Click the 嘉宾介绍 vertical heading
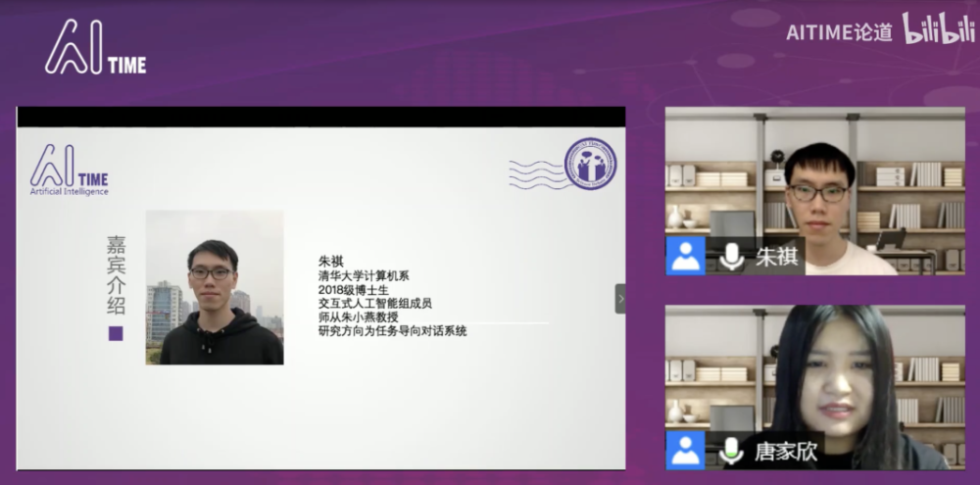 pos(117,275)
